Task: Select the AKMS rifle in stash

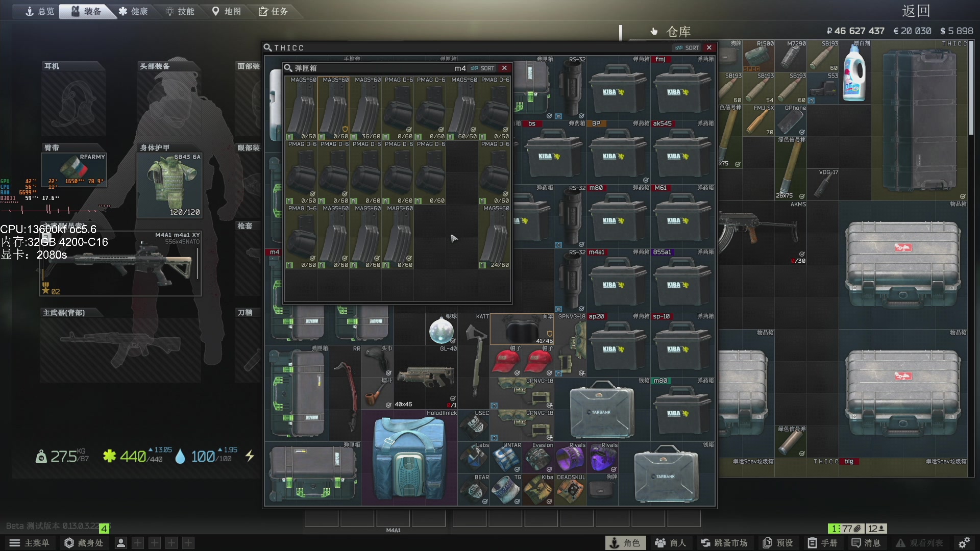Action: 763,233
